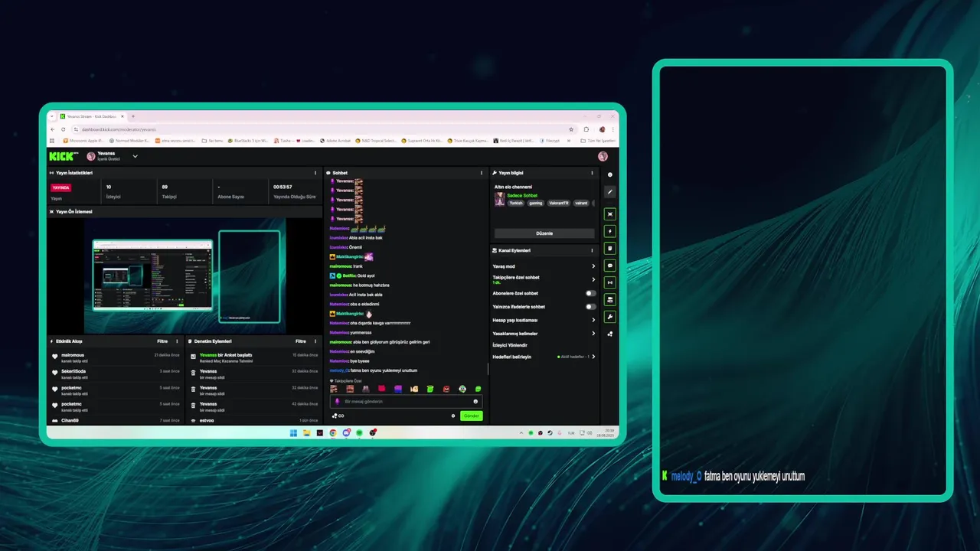Click the Sohbet chat scrollbar
This screenshot has width=980, height=551.
point(488,369)
